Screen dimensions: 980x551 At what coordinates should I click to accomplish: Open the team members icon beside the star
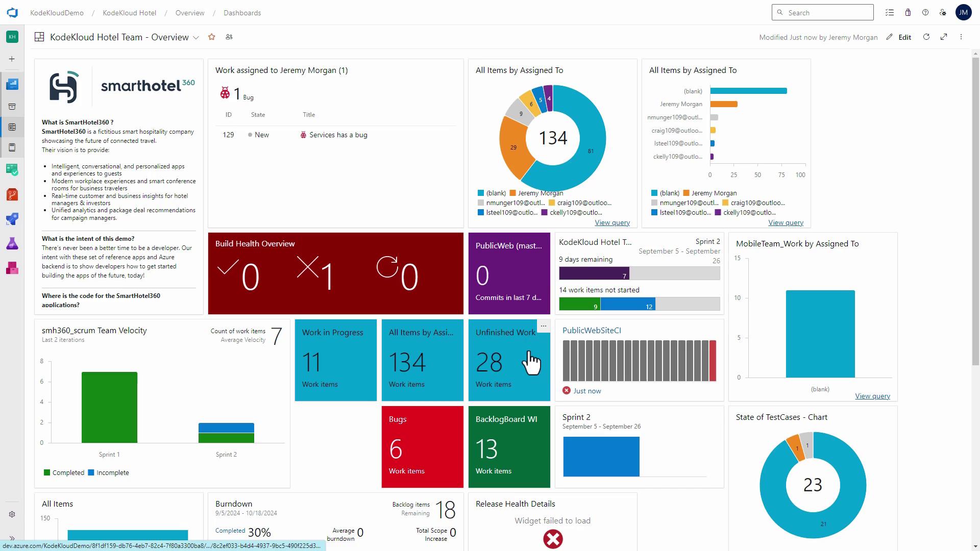pos(229,37)
